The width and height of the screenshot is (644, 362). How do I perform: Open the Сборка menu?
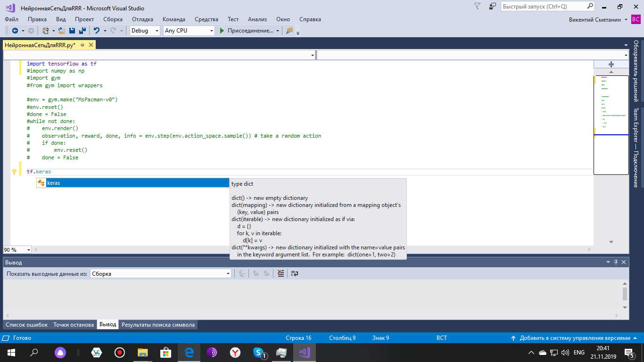click(113, 19)
